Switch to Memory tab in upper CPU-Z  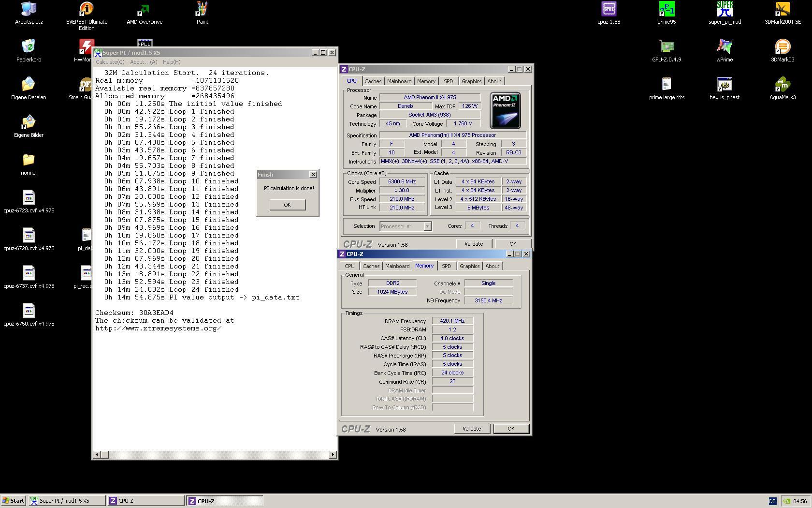click(426, 81)
